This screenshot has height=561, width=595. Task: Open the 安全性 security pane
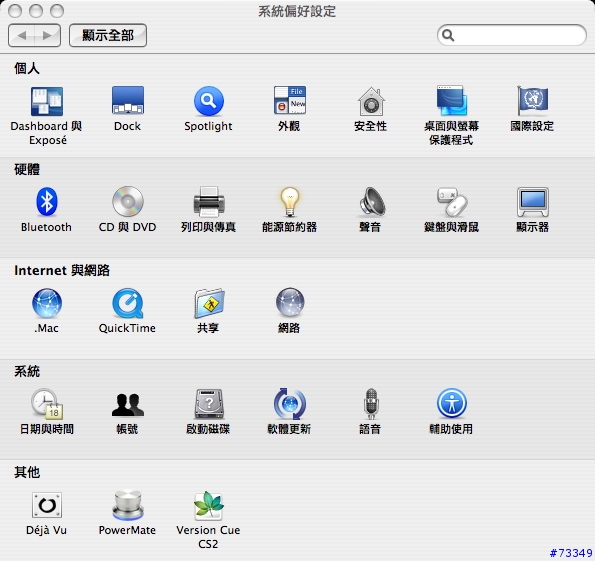pos(371,101)
